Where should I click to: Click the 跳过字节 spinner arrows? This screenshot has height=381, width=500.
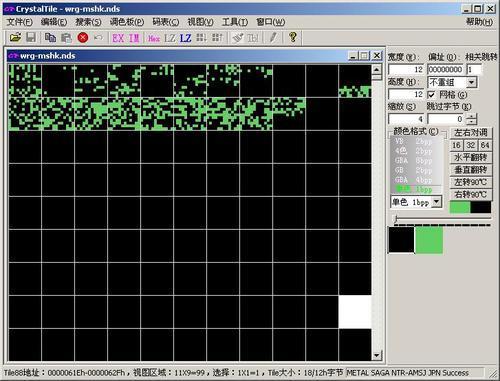(472, 119)
